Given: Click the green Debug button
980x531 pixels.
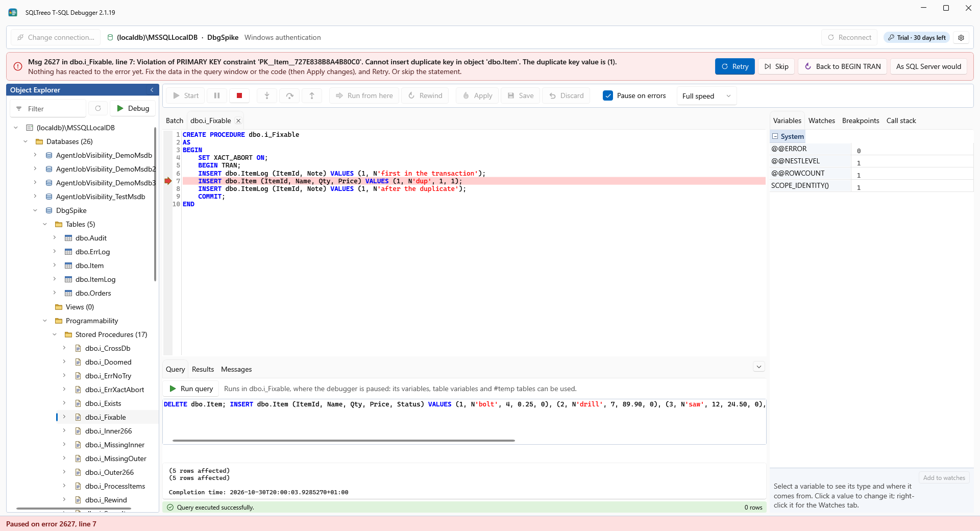Looking at the screenshot, I should click(x=133, y=108).
